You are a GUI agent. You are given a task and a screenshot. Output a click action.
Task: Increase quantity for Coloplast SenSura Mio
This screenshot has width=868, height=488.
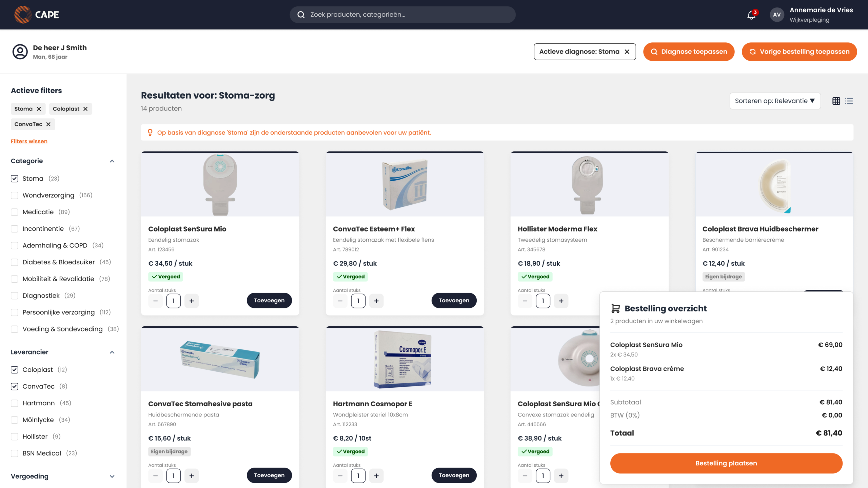[192, 301]
